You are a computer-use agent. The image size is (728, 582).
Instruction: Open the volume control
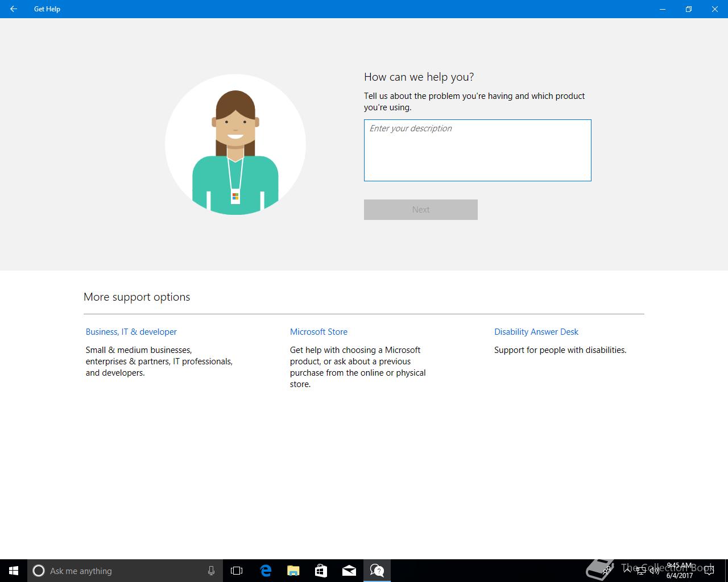(654, 571)
